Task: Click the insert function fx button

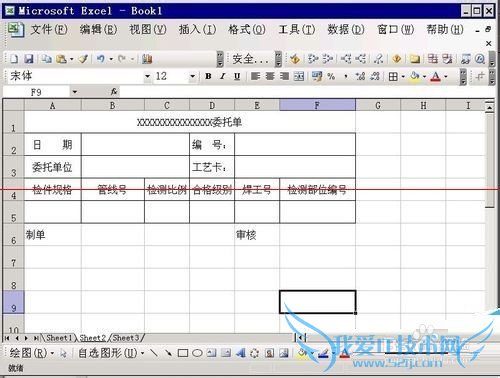Action: [114, 91]
